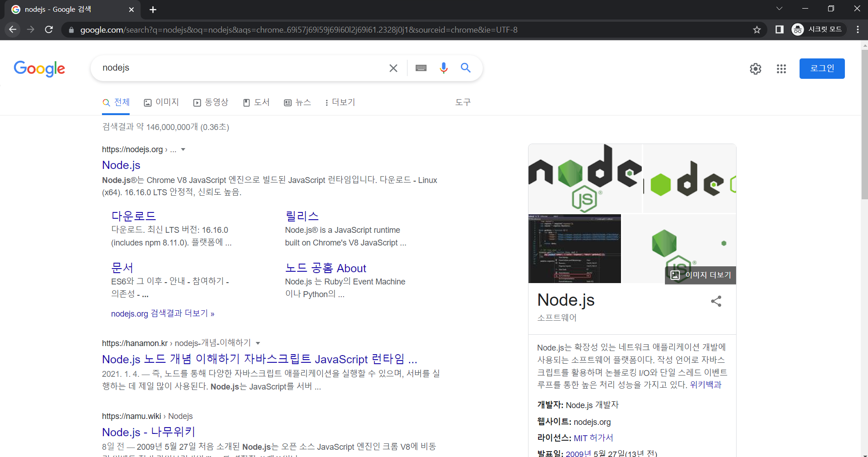This screenshot has width=868, height=457.
Task: Expand the nodejs.org result options arrow
Action: 183,149
